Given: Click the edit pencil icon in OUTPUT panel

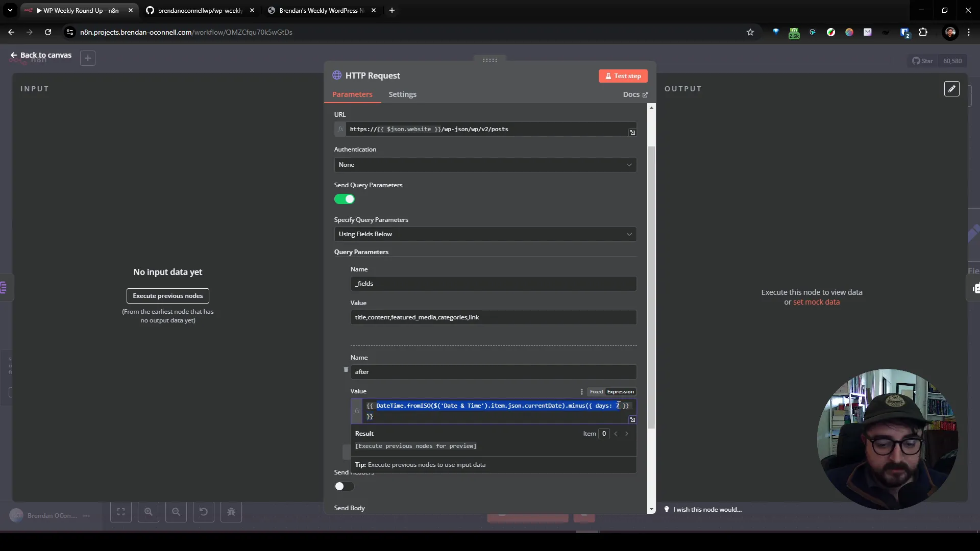Looking at the screenshot, I should pyautogui.click(x=952, y=88).
